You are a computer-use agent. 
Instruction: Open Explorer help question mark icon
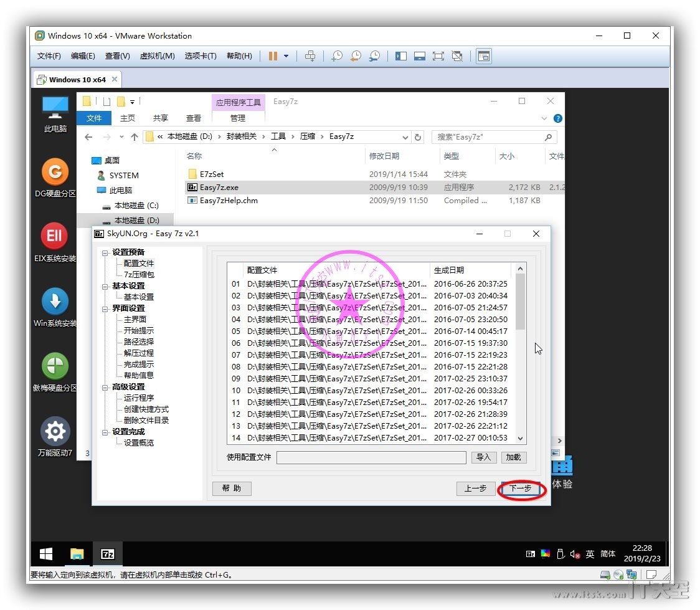(x=557, y=118)
